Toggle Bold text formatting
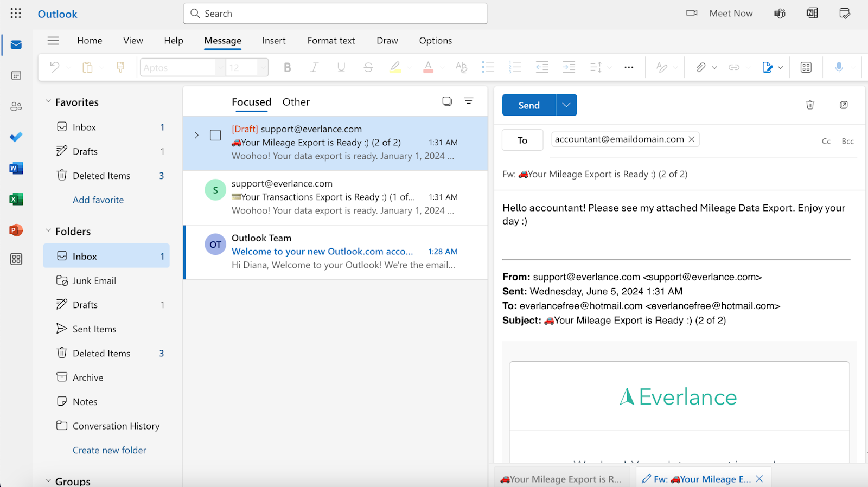868x487 pixels. 288,67
